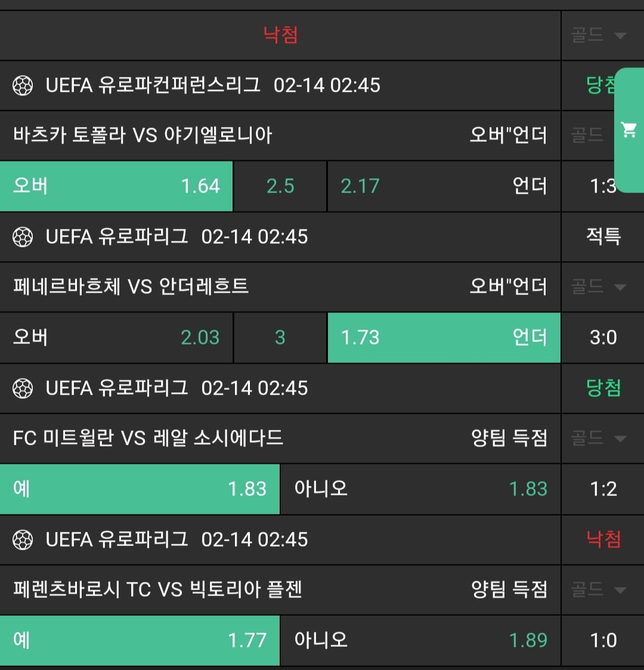Click the soccer ball icon beside UEFA 유로파컨퍼런스리그
644x670 pixels.
point(23,86)
